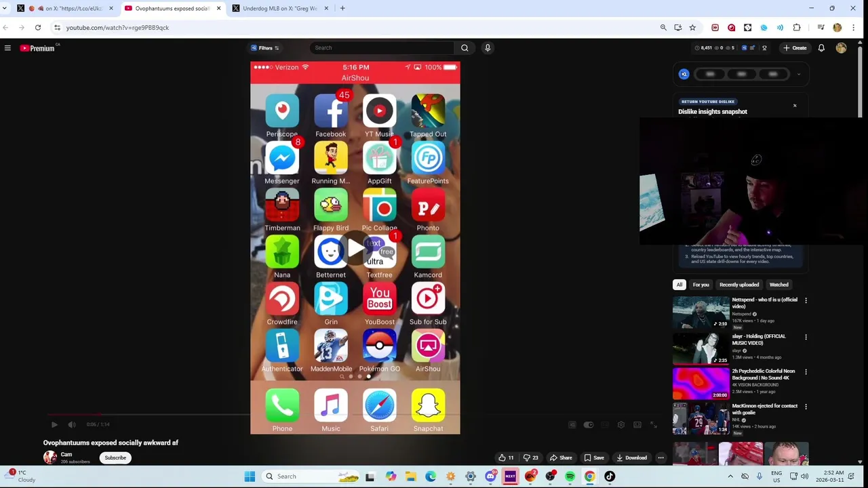Download the video
This screenshot has width=868, height=488.
(x=631, y=458)
